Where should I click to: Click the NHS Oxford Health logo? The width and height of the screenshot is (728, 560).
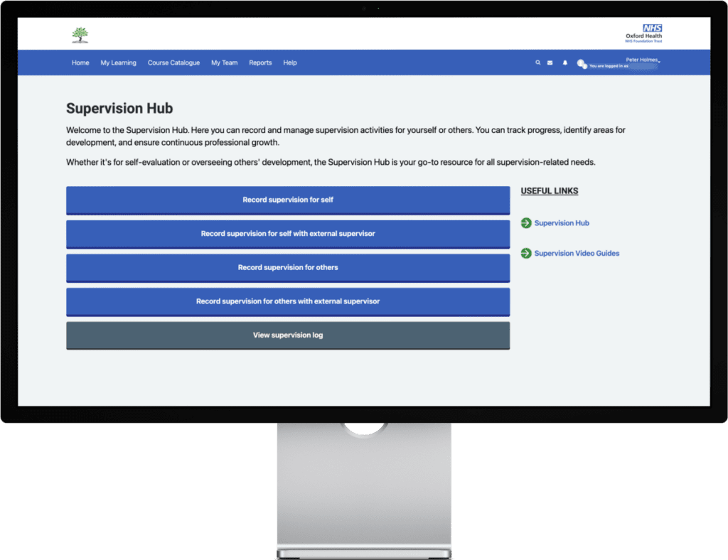[x=642, y=32]
